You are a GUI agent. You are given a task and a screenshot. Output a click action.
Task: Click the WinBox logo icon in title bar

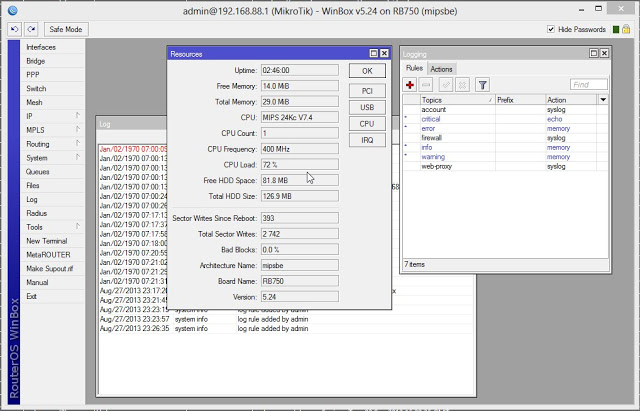coord(13,10)
